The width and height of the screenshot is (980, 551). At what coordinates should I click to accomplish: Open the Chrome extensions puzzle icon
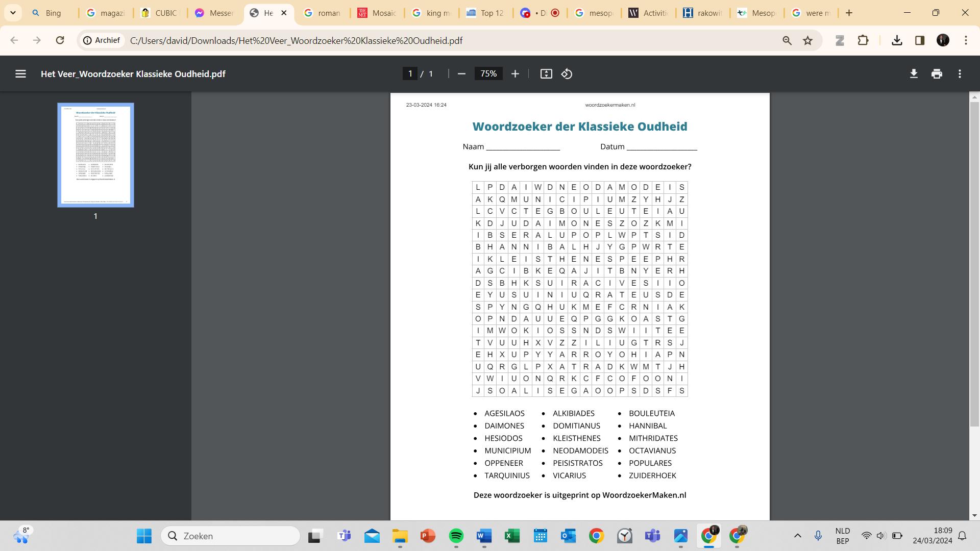[x=863, y=40]
